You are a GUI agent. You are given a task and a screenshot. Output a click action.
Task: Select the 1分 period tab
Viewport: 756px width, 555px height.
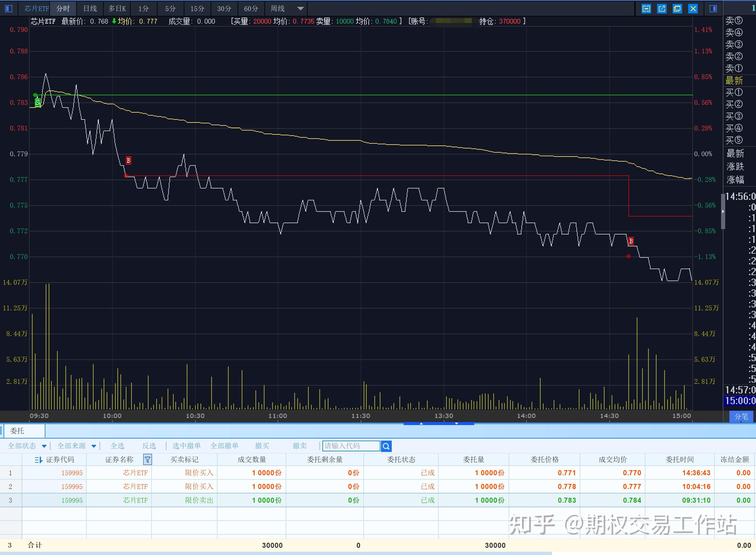click(143, 9)
